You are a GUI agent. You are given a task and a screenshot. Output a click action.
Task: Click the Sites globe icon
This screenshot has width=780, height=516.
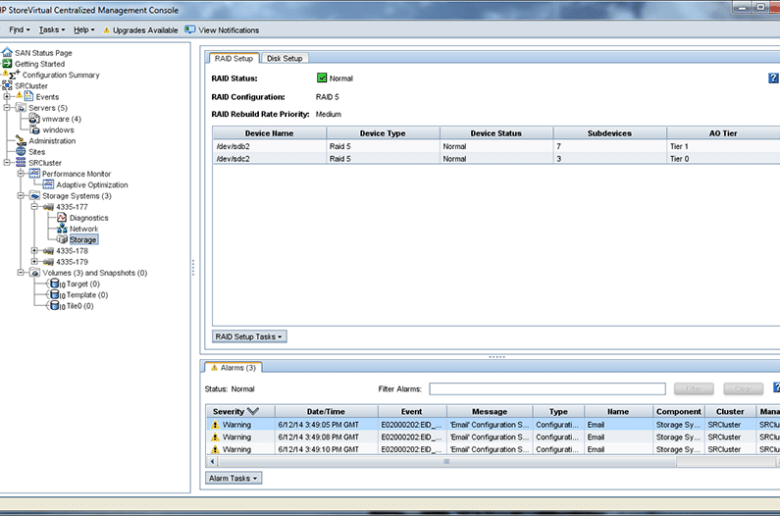pyautogui.click(x=21, y=151)
